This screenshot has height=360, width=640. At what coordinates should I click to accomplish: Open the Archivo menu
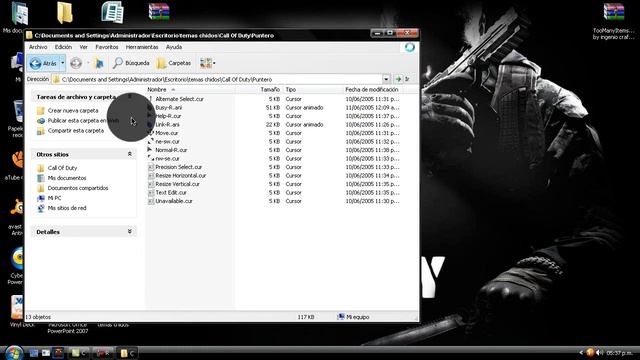tap(38, 47)
